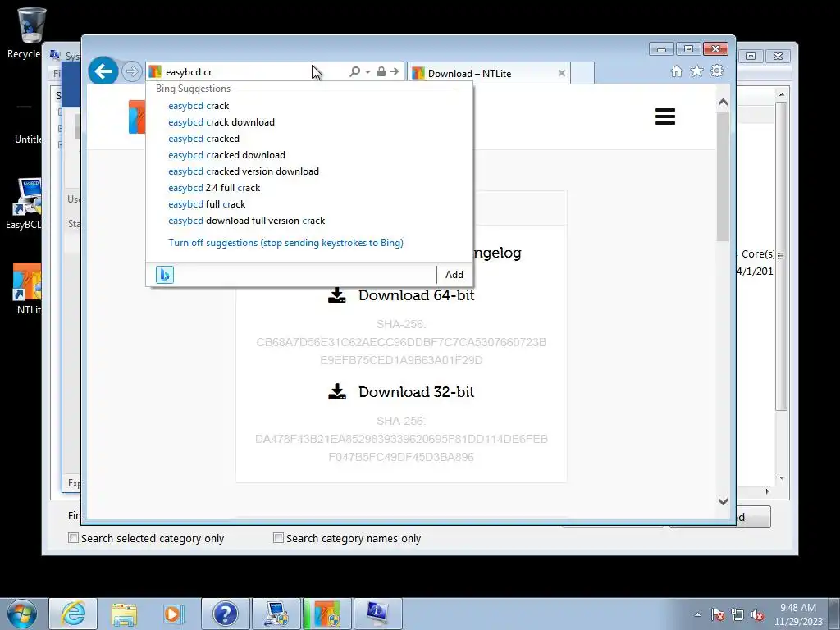The height and width of the screenshot is (630, 840).
Task: Select EasyBCD desktop shortcut
Action: click(x=25, y=203)
